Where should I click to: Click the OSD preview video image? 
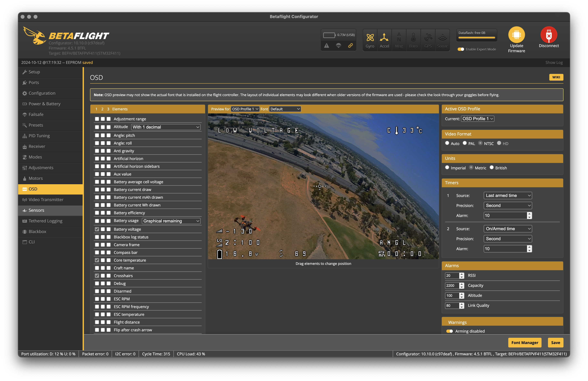click(323, 186)
